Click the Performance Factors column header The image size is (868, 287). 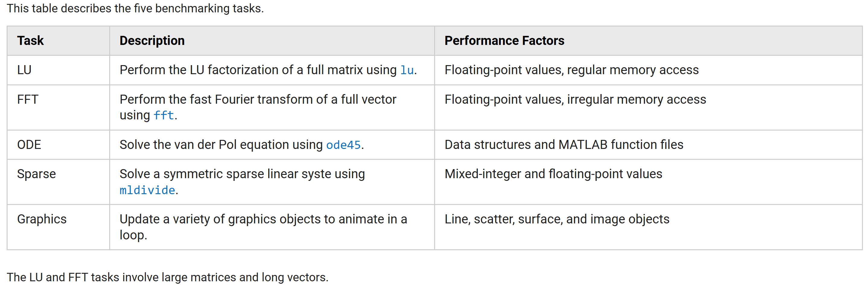504,41
